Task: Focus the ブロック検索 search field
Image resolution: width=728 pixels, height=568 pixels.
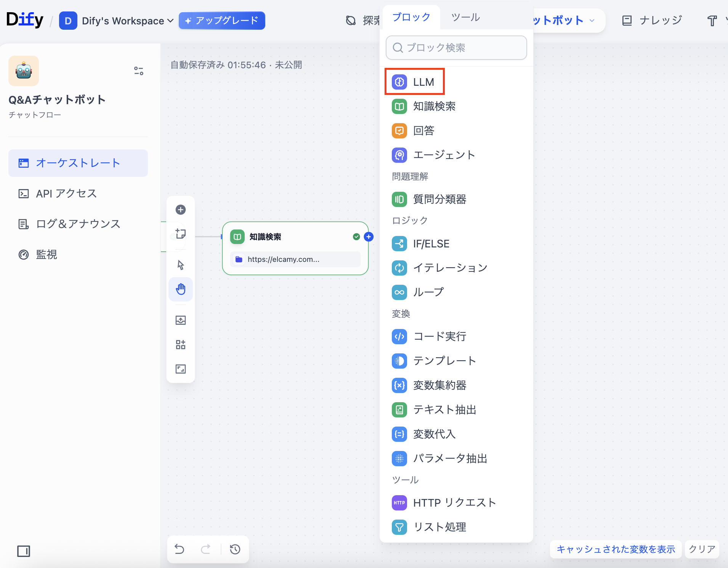Action: 457,48
